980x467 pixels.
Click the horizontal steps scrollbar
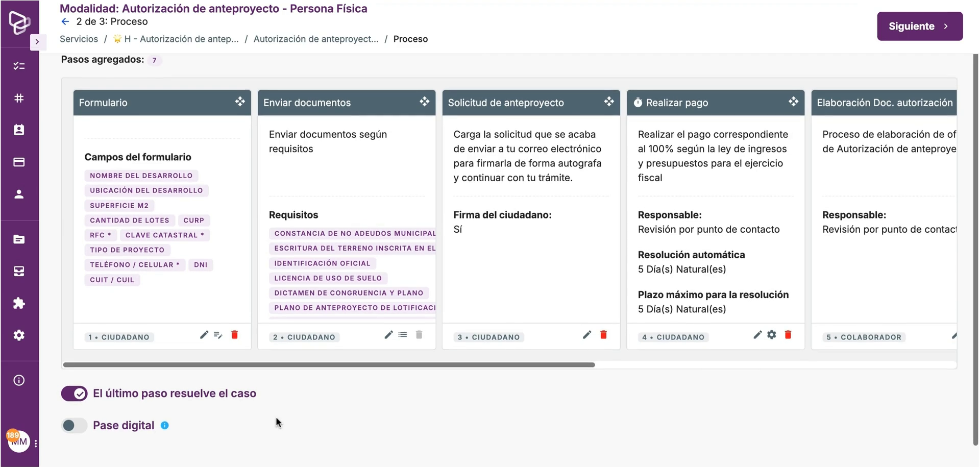click(329, 365)
